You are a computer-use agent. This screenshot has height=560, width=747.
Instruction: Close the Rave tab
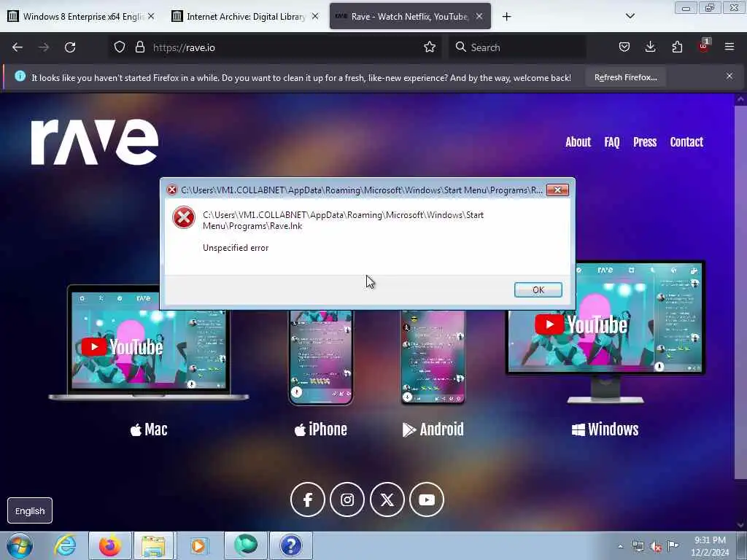(x=479, y=16)
